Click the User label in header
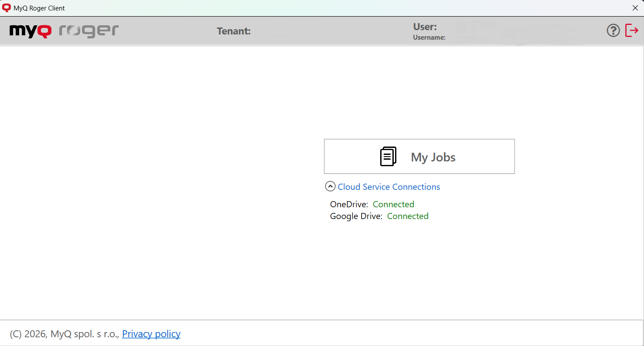 [425, 27]
